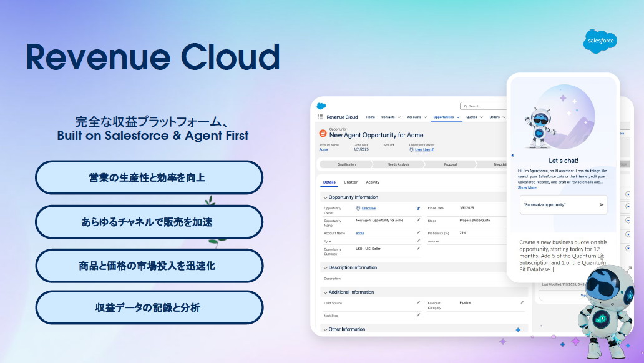Image resolution: width=644 pixels, height=363 pixels.
Task: Click the 商品と価格の市場投入を迅速化 pill
Action: [x=149, y=266]
